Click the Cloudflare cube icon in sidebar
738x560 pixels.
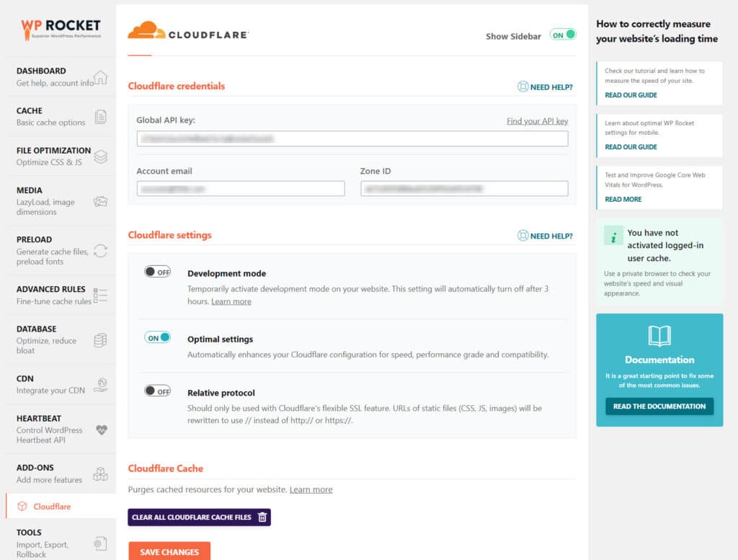(22, 507)
